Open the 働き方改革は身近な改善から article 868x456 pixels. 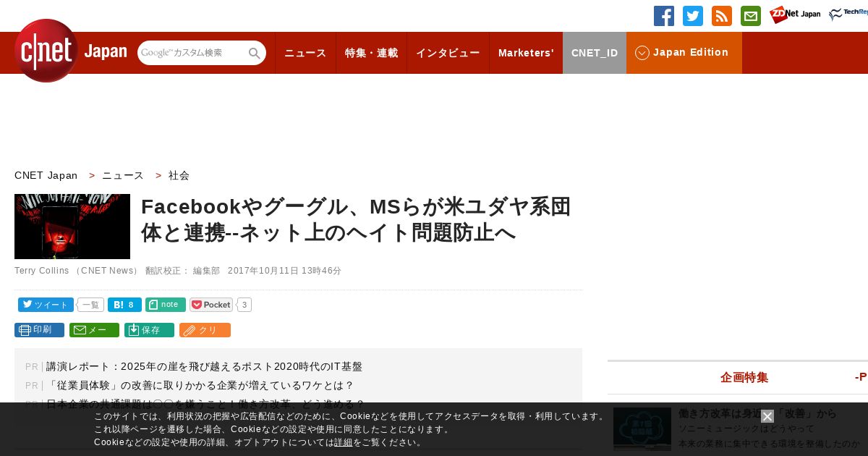757,413
